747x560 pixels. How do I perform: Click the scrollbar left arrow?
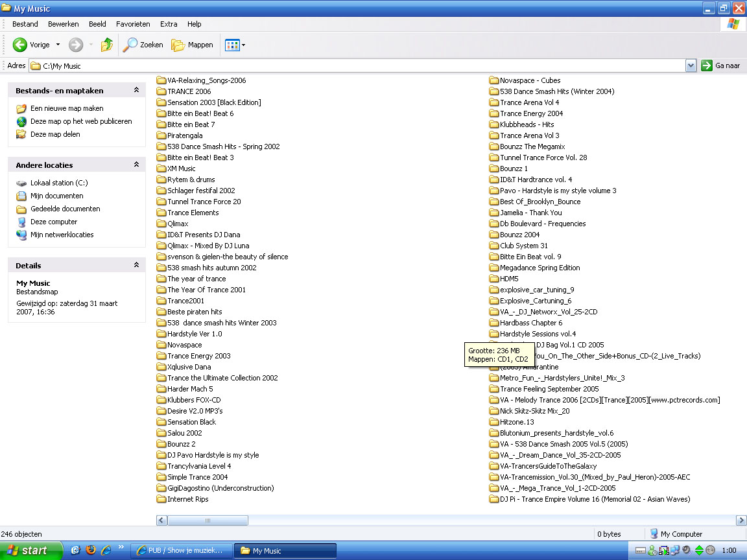point(161,520)
